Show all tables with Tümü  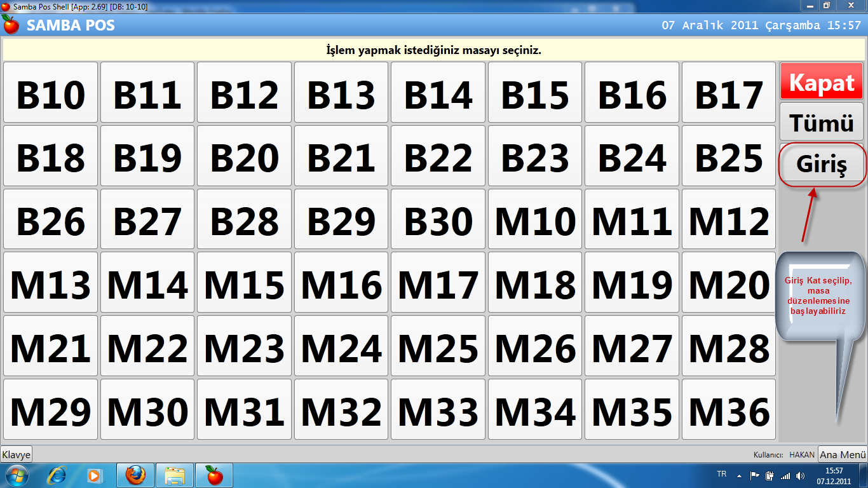(822, 122)
